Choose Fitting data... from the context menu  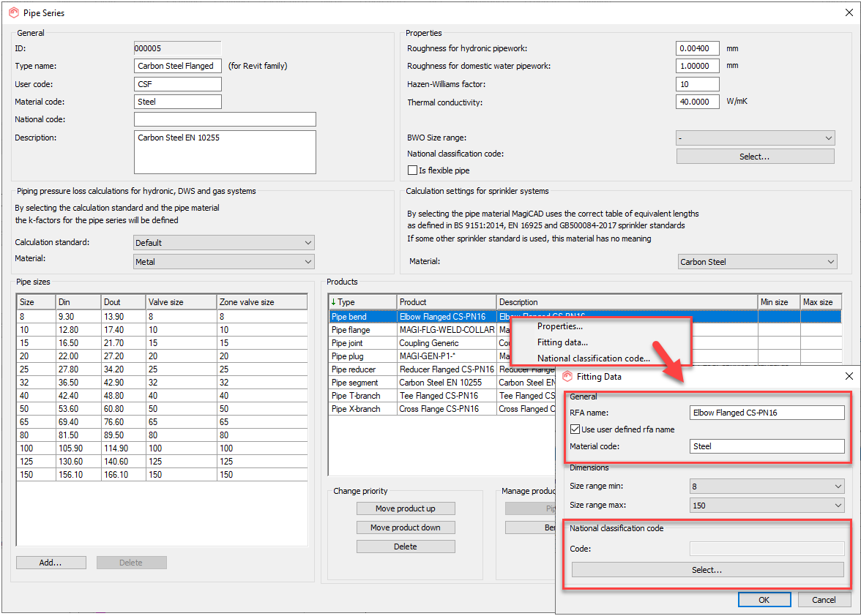tap(562, 342)
